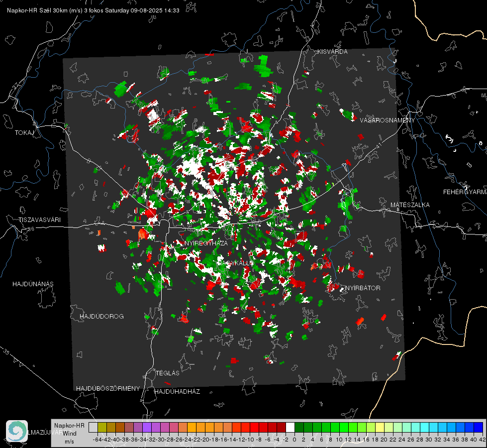Select the NYÍRBÁTOR town label
Screen dimensions: 487x448
(x=363, y=288)
